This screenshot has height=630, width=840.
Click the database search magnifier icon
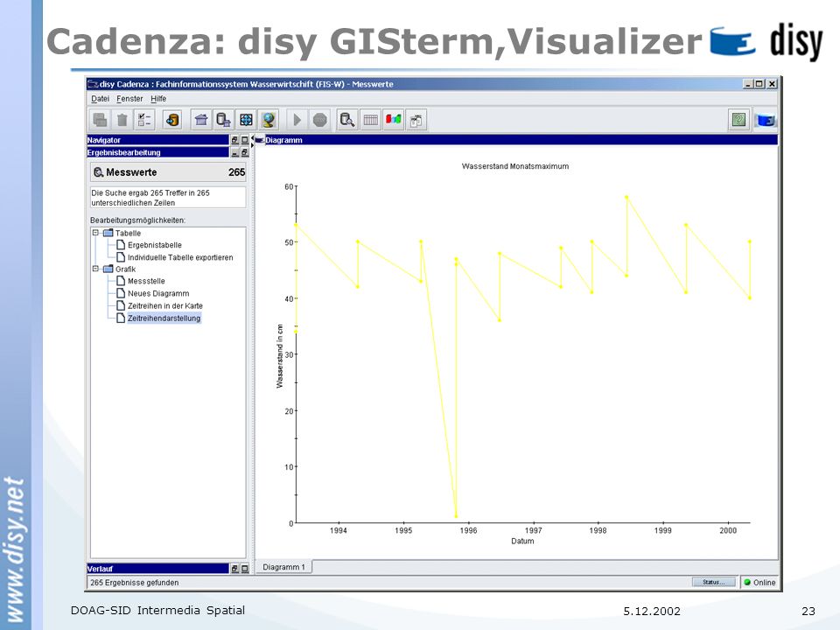347,120
